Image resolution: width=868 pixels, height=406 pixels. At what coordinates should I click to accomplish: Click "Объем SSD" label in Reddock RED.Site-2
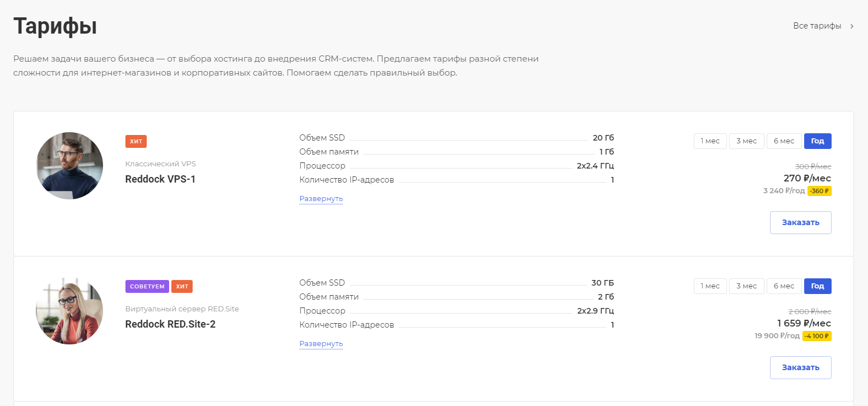click(x=323, y=283)
